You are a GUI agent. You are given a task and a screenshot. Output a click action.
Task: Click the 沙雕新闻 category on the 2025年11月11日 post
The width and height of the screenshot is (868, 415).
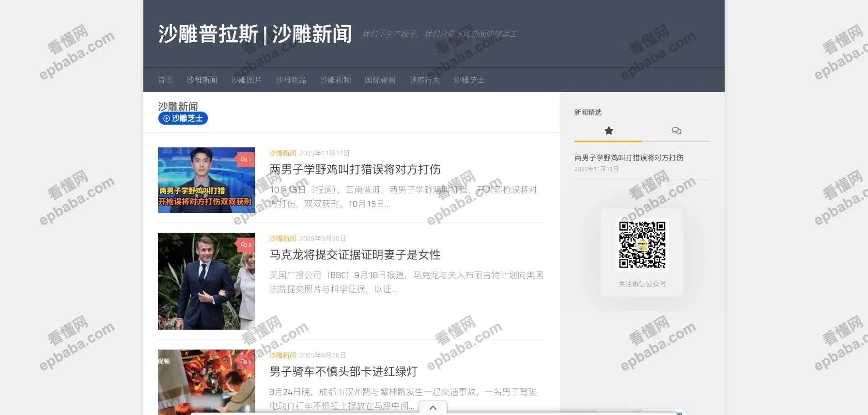coord(283,153)
